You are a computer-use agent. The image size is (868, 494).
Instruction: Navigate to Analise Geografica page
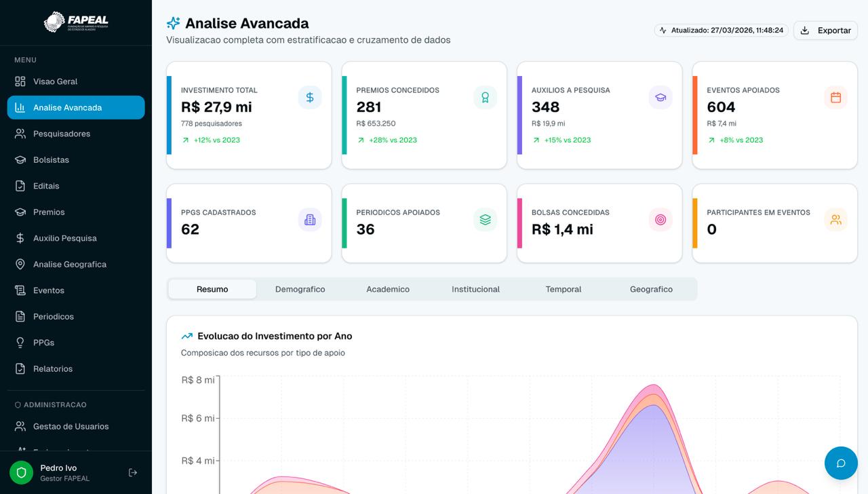click(69, 265)
